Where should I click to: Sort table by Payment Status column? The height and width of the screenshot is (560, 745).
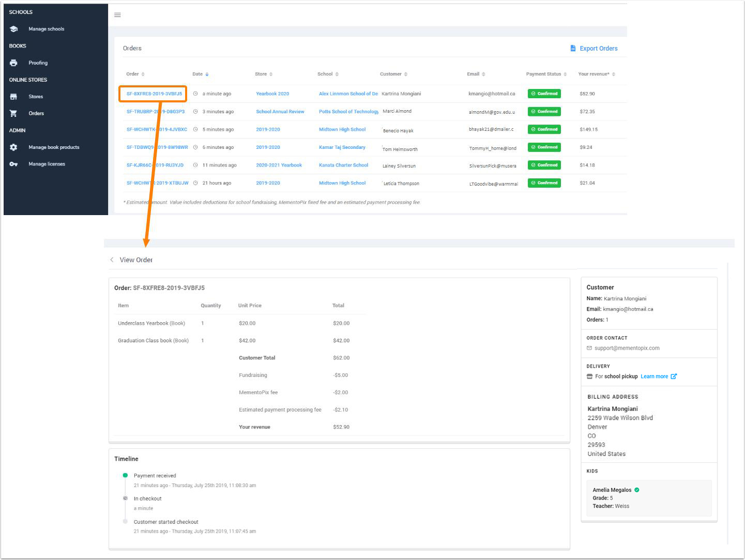click(x=546, y=74)
